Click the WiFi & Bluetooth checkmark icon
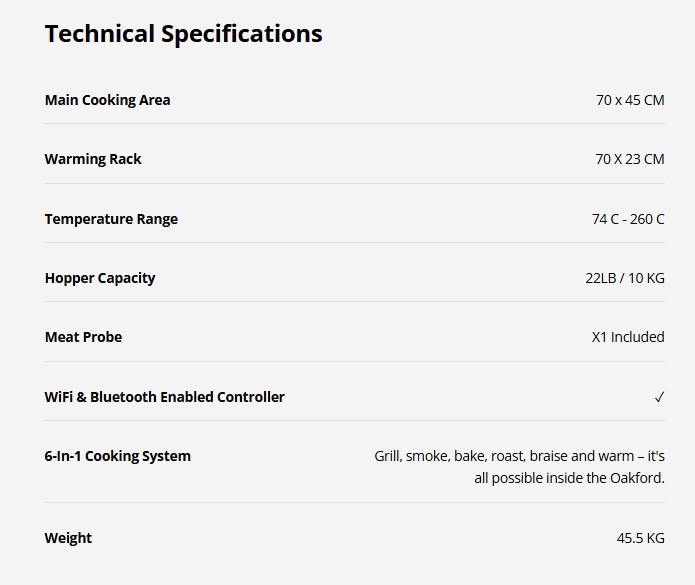695x585 pixels. coord(660,397)
